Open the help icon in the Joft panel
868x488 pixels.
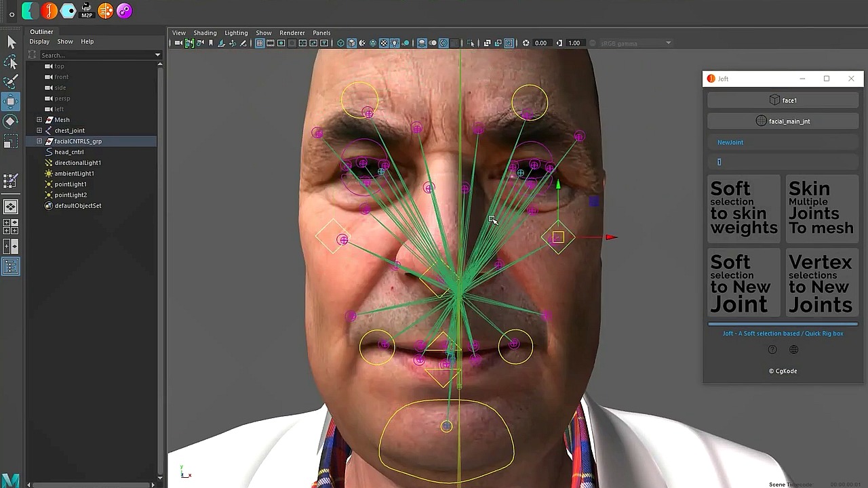(772, 349)
